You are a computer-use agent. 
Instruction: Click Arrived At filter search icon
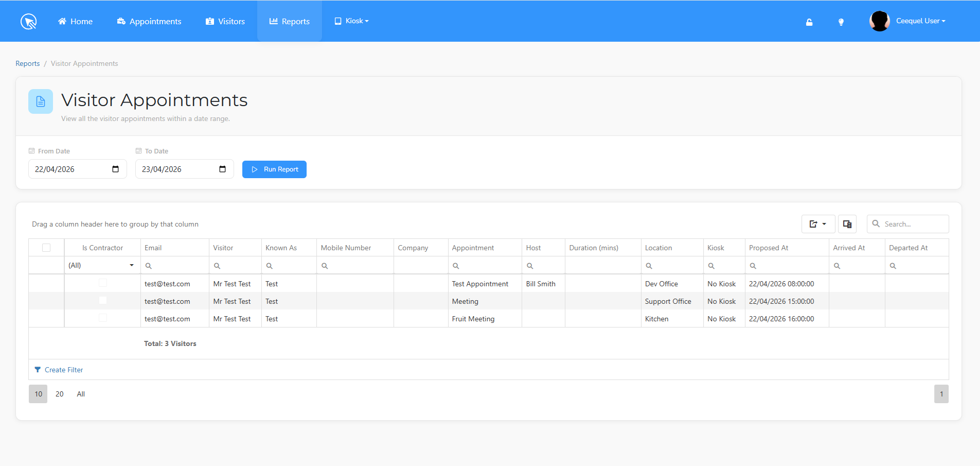837,266
